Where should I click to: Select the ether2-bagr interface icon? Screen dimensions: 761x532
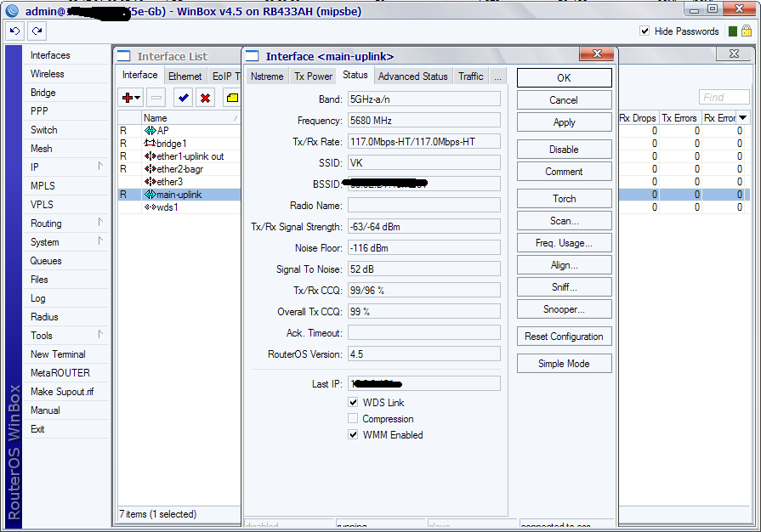pos(150,169)
